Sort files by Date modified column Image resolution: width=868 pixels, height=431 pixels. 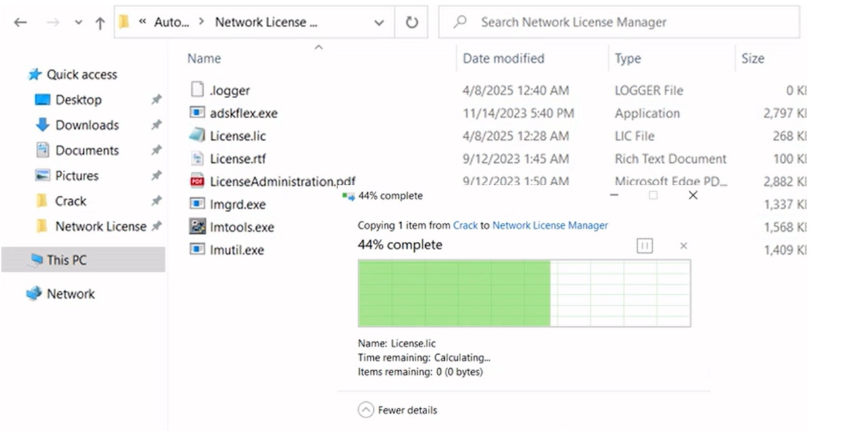503,59
